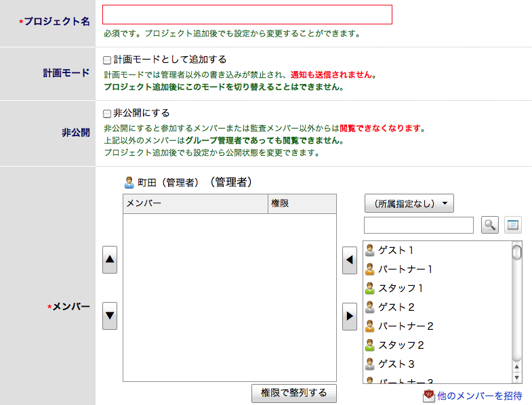The width and height of the screenshot is (532, 405).
Task: Click the メンバー column header
Action: pyautogui.click(x=195, y=204)
